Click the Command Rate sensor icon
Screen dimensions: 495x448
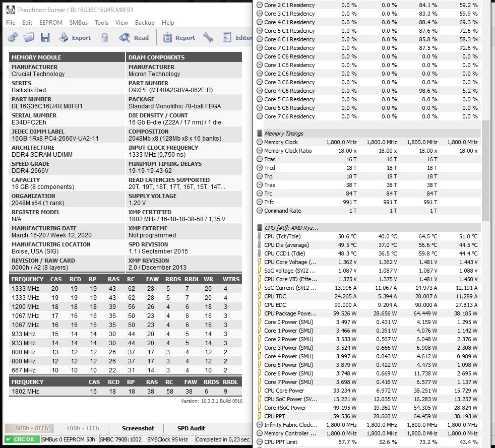click(x=260, y=211)
